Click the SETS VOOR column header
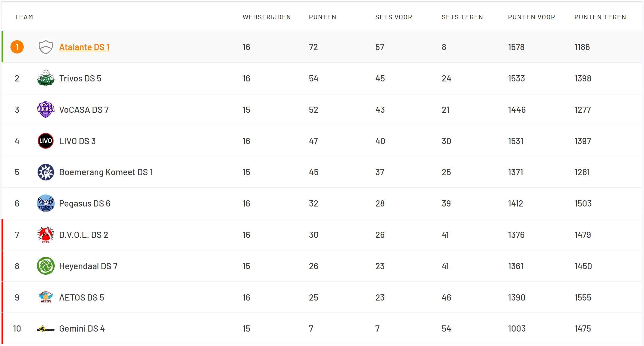644x346 pixels. click(394, 17)
